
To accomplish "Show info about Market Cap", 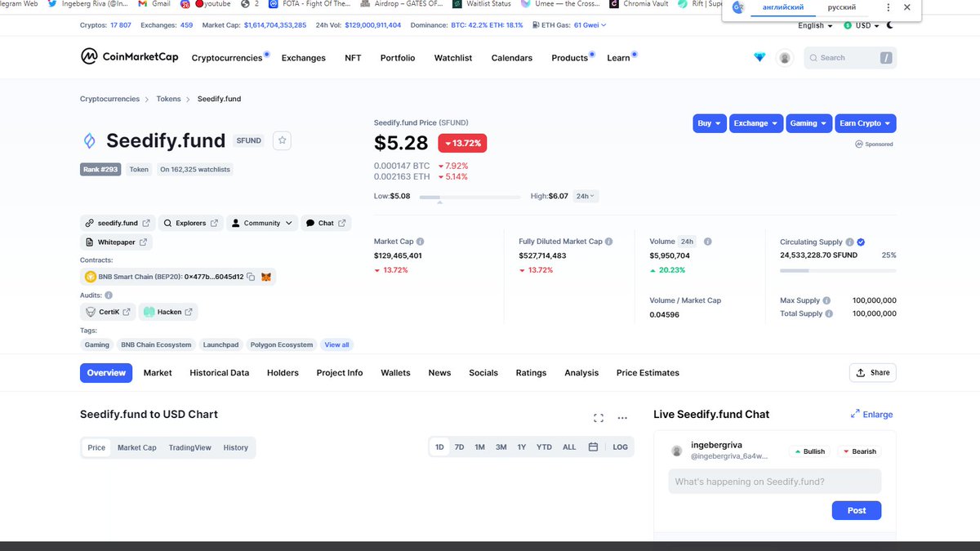I will pos(421,242).
